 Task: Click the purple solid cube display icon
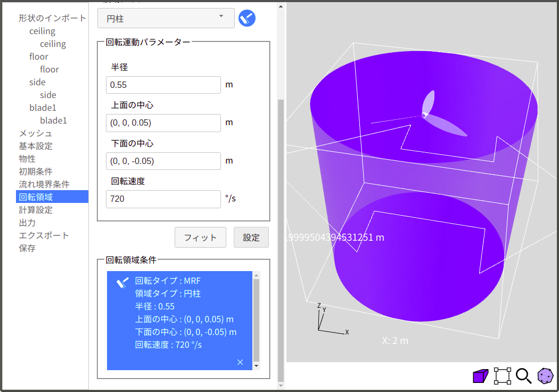480,376
